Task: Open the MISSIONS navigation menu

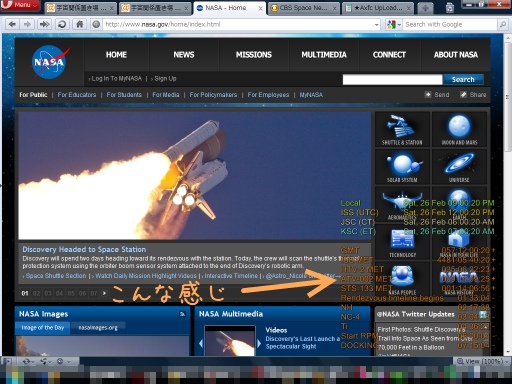Action: pos(254,55)
